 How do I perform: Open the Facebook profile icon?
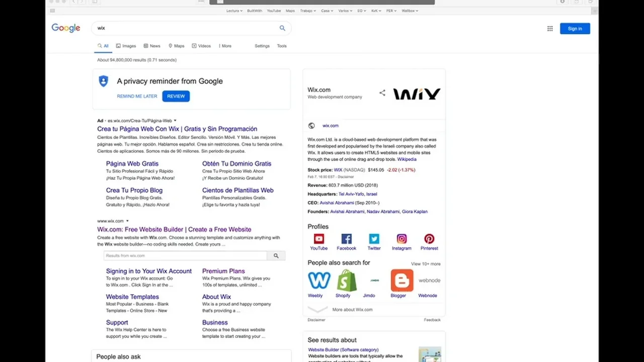(x=347, y=239)
